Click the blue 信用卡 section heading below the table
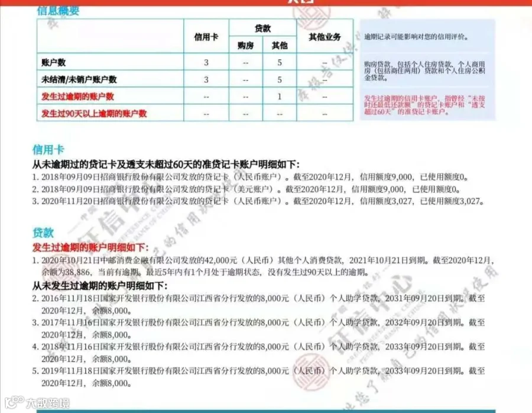This screenshot has height=413, width=532. click(x=48, y=150)
